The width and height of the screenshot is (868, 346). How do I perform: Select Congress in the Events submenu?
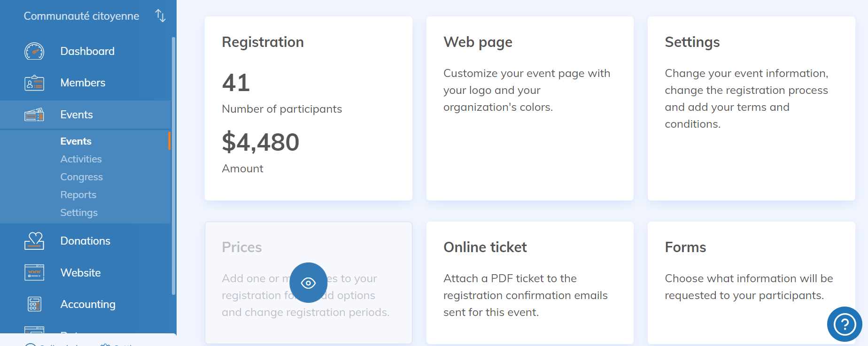pyautogui.click(x=81, y=177)
